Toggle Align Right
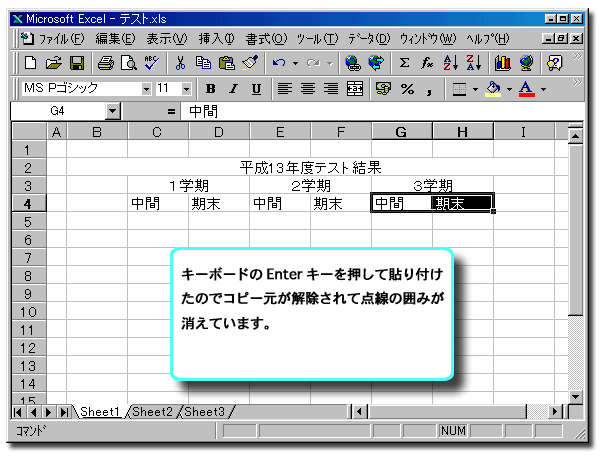The image size is (600, 456). point(331,89)
